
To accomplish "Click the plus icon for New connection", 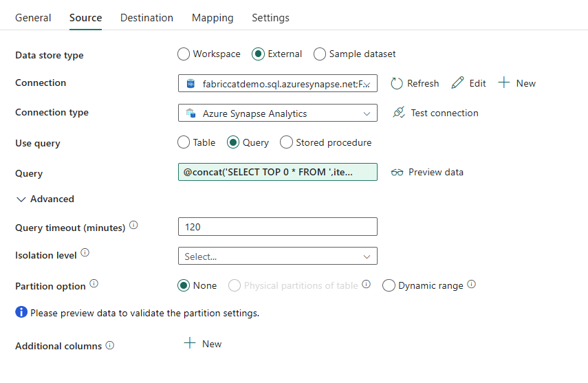I will (504, 83).
